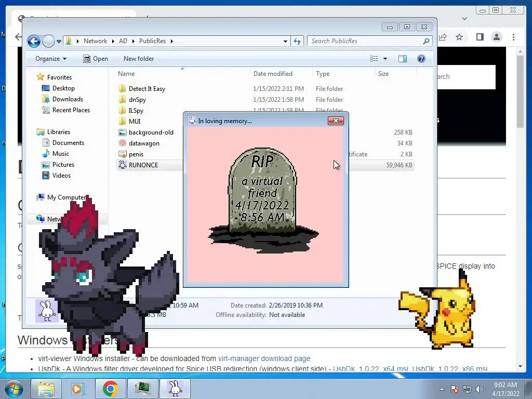532x399 pixels.
Task: Select the datawagon file
Action: pyautogui.click(x=144, y=143)
